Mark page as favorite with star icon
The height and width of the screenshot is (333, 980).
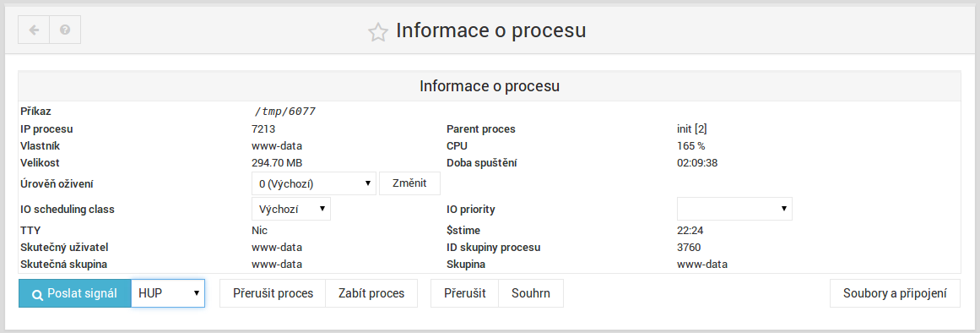point(377,32)
